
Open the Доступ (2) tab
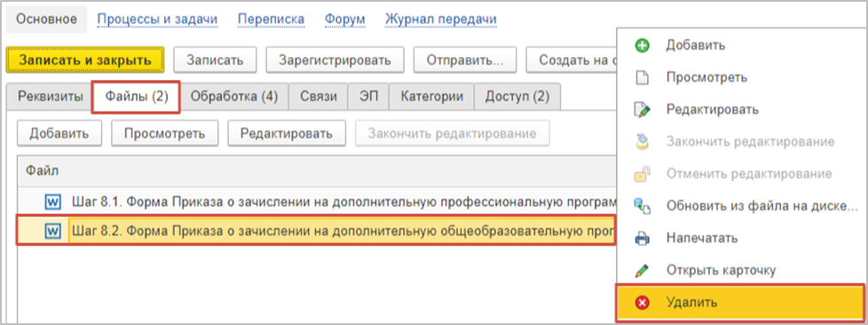(517, 96)
